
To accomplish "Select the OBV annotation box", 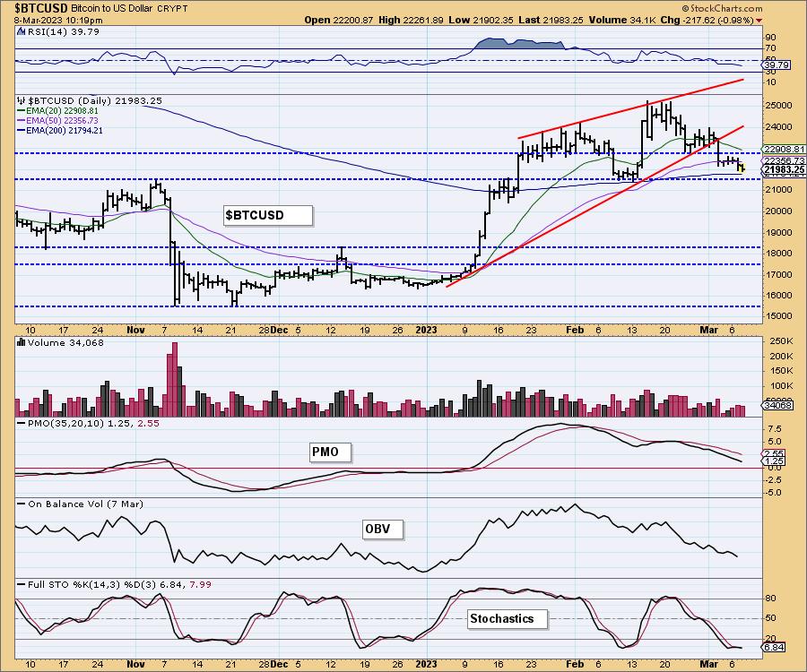I will pyautogui.click(x=383, y=529).
